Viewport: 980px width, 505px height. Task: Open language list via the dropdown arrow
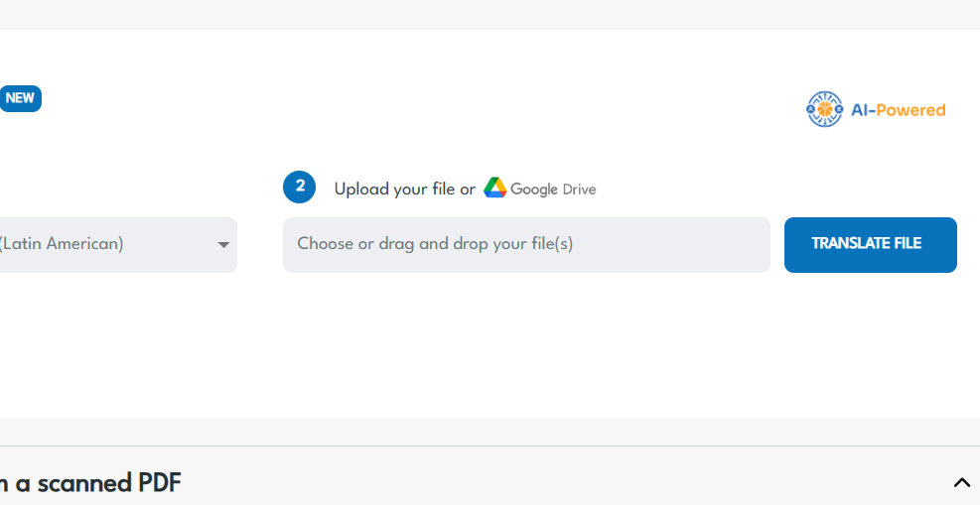[x=223, y=245]
